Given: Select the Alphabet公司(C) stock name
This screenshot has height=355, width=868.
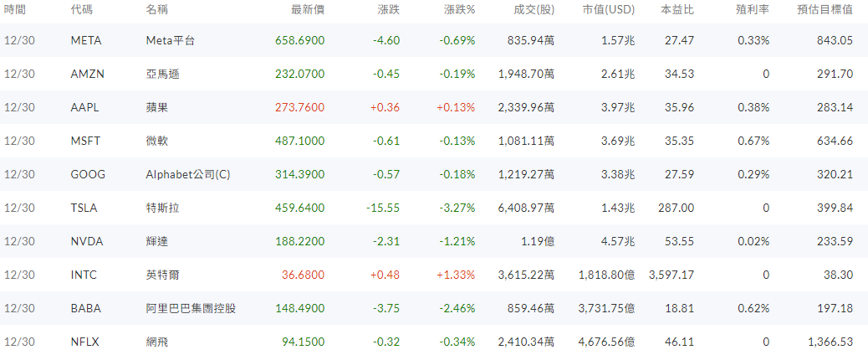Looking at the screenshot, I should click(187, 174).
